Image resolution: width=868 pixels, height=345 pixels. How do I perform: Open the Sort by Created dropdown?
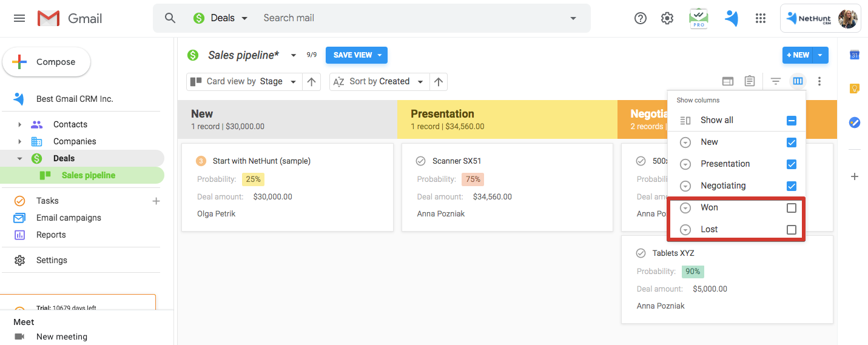(x=379, y=81)
